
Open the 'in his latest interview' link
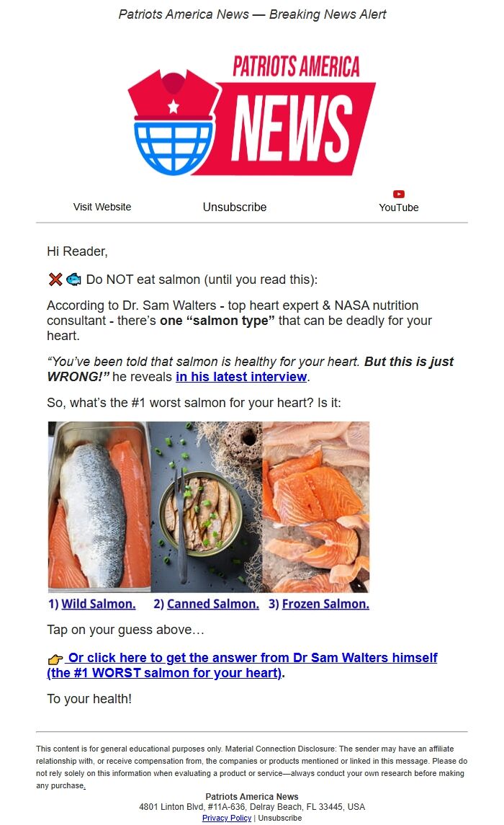click(x=241, y=377)
